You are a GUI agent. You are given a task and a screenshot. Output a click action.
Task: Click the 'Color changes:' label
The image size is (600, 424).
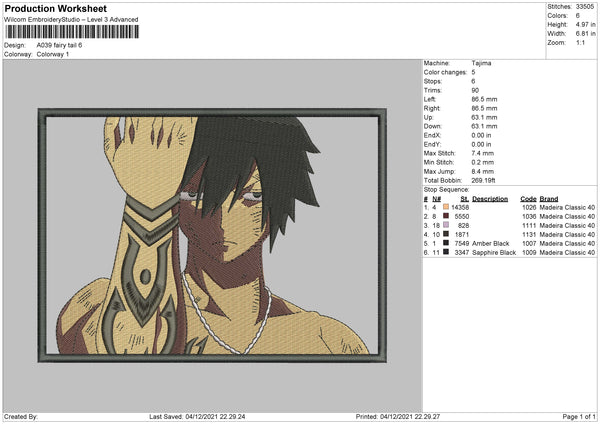click(445, 72)
